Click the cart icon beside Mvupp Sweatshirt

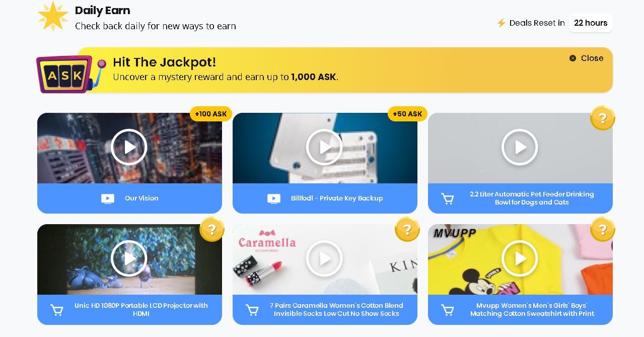point(447,310)
